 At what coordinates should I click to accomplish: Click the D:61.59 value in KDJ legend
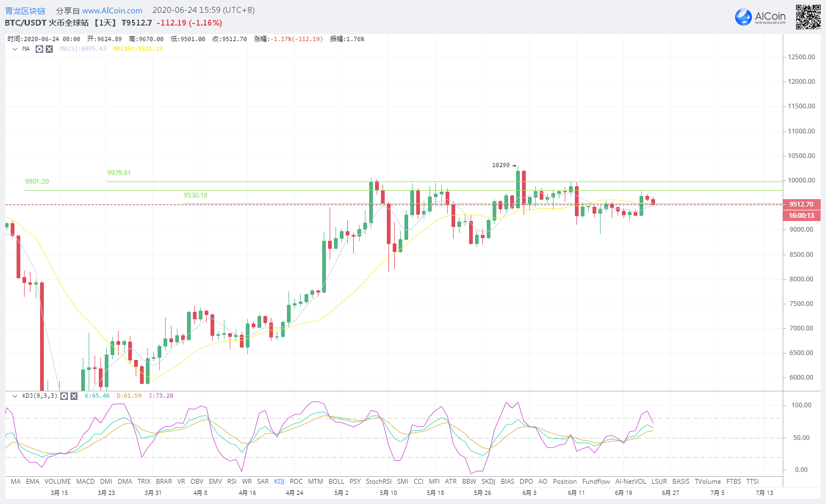pos(129,396)
